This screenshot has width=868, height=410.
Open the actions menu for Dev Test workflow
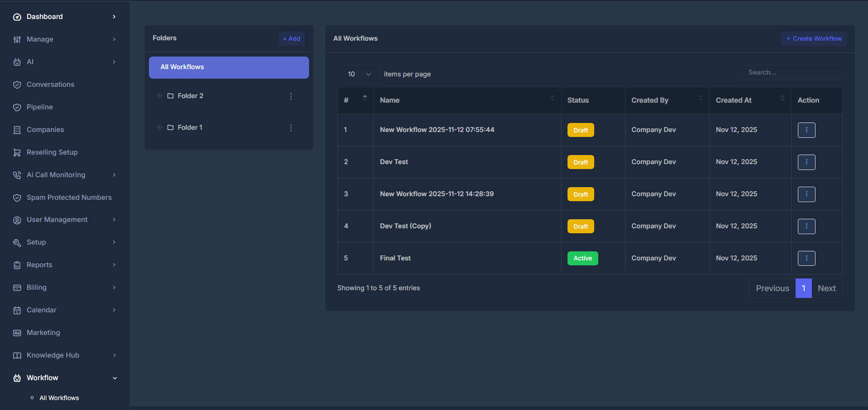pyautogui.click(x=806, y=162)
